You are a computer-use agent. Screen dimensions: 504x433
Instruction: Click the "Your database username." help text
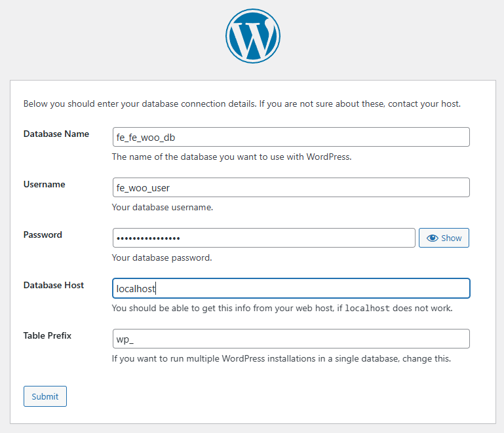(x=163, y=207)
